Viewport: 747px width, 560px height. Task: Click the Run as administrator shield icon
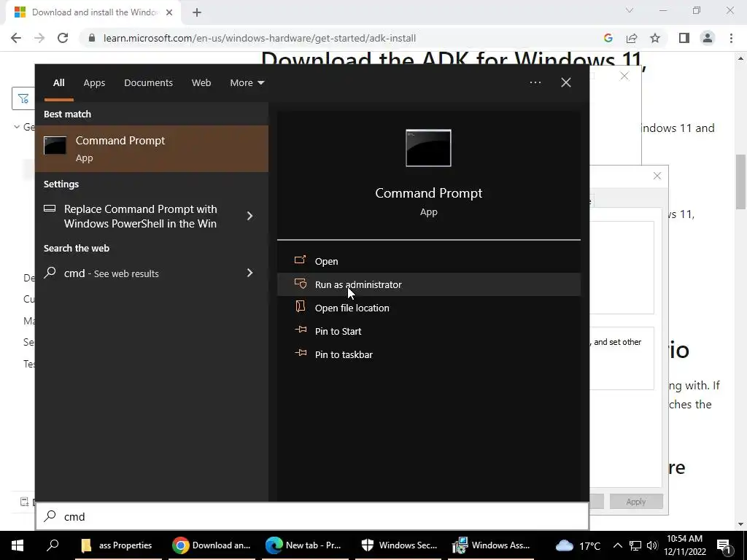tap(300, 284)
